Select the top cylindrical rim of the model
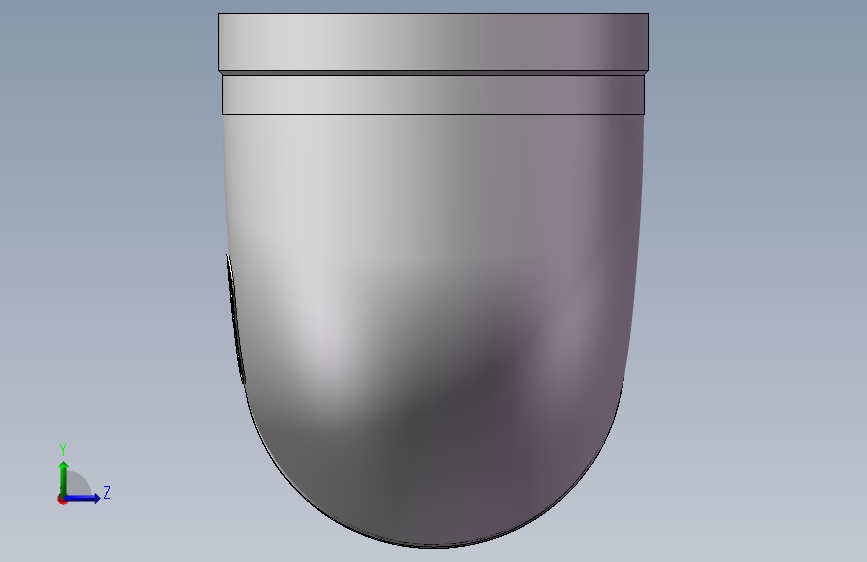This screenshot has height=562, width=867. [x=434, y=42]
